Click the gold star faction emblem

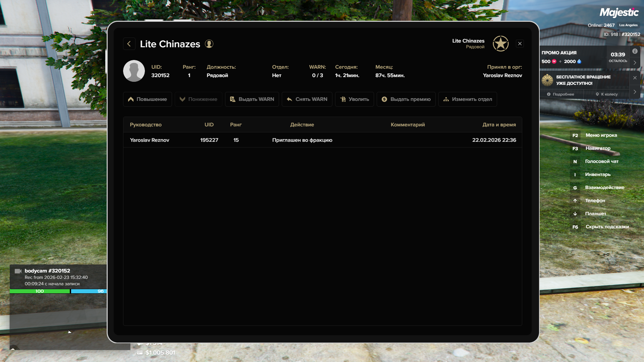[500, 44]
